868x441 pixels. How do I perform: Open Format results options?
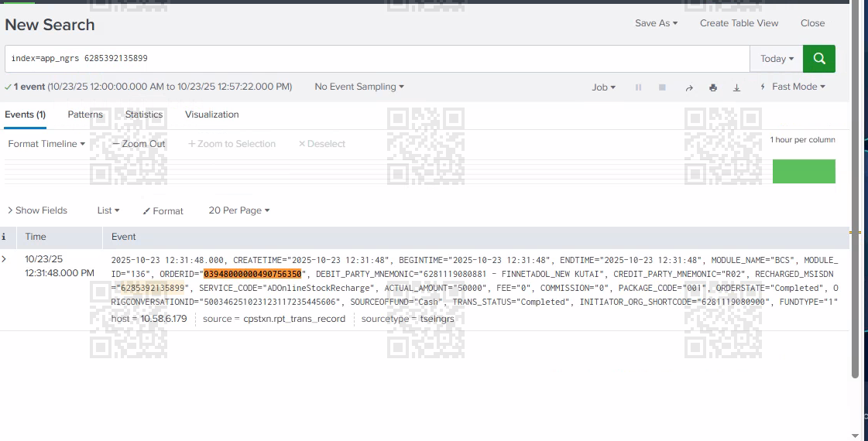click(163, 210)
